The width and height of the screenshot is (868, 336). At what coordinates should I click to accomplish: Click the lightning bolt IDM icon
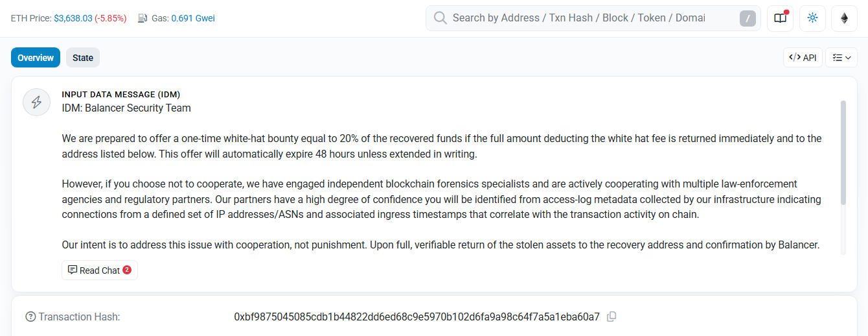(37, 102)
